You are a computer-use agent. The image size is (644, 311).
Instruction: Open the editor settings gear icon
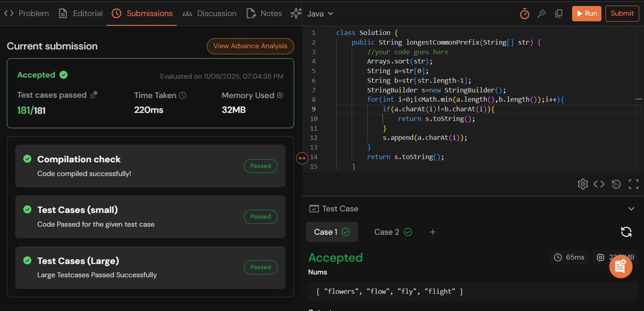[583, 184]
